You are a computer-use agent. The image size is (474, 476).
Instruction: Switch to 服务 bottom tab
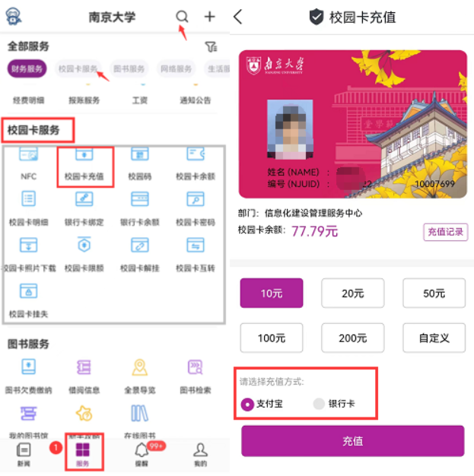82,454
